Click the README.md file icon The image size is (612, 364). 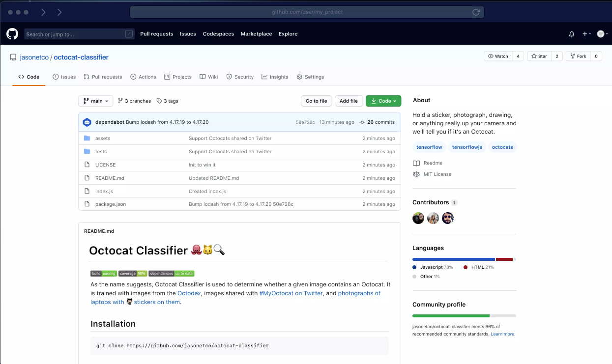[87, 178]
